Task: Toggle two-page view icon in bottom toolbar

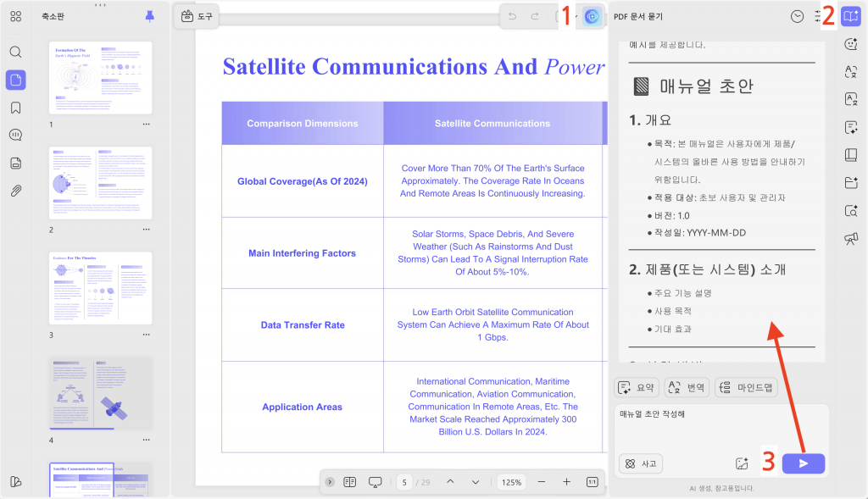Action: [350, 482]
